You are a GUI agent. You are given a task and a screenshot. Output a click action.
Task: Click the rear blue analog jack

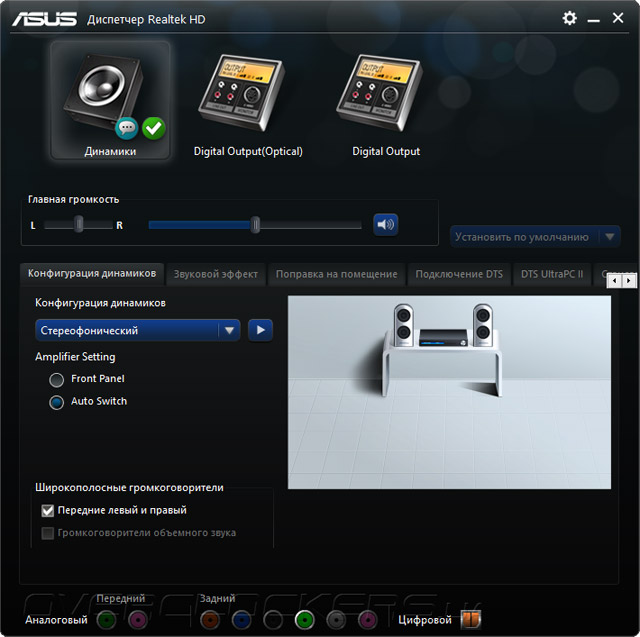[241, 620]
